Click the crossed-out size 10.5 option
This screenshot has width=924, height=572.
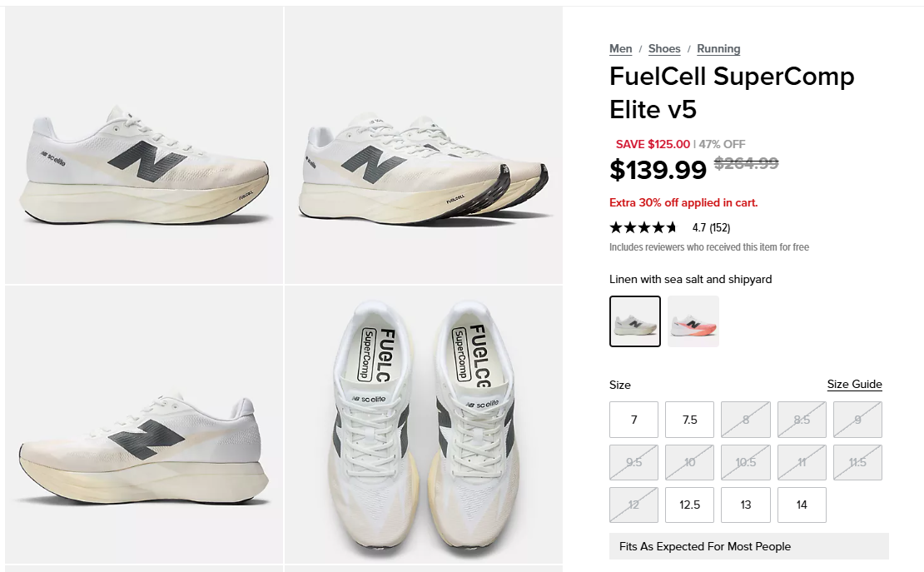click(x=746, y=462)
